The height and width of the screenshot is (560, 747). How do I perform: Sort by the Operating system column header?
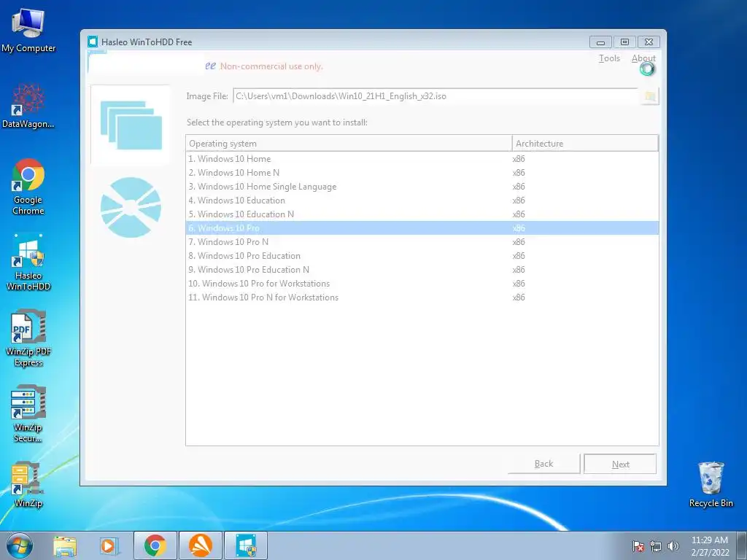point(349,144)
